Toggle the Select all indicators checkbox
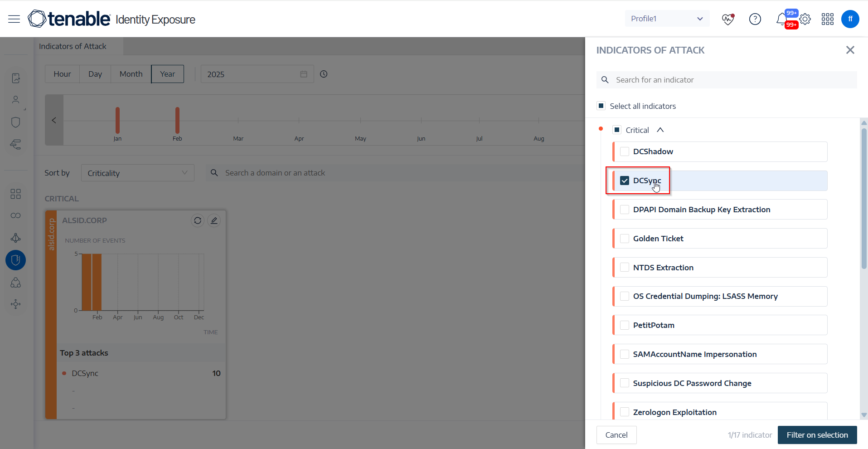The width and height of the screenshot is (868, 449). coord(601,106)
